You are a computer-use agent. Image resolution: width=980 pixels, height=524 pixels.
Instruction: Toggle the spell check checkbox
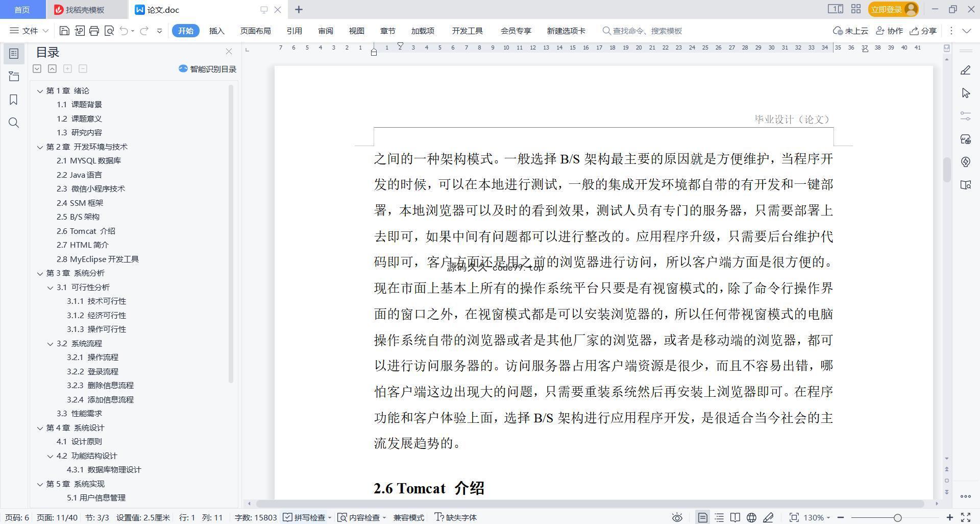(x=287, y=517)
